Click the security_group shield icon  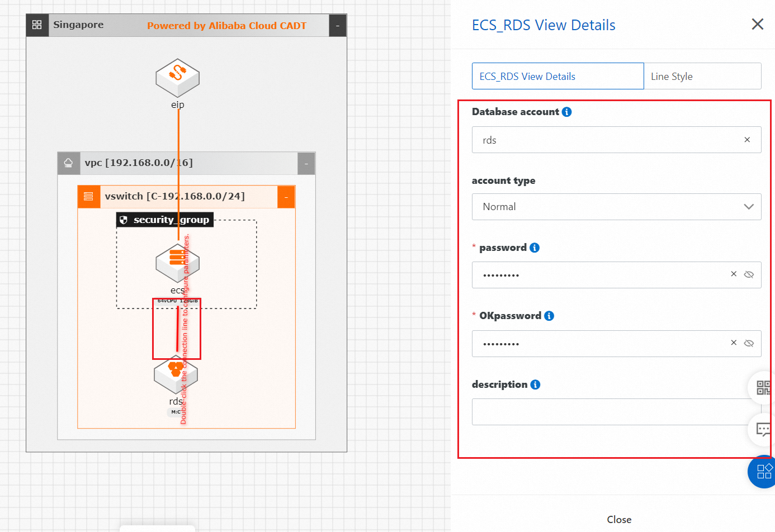124,220
